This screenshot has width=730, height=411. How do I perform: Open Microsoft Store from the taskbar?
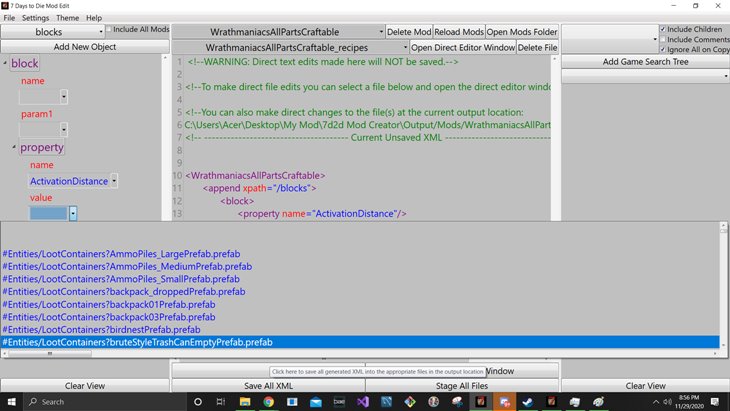(291, 401)
